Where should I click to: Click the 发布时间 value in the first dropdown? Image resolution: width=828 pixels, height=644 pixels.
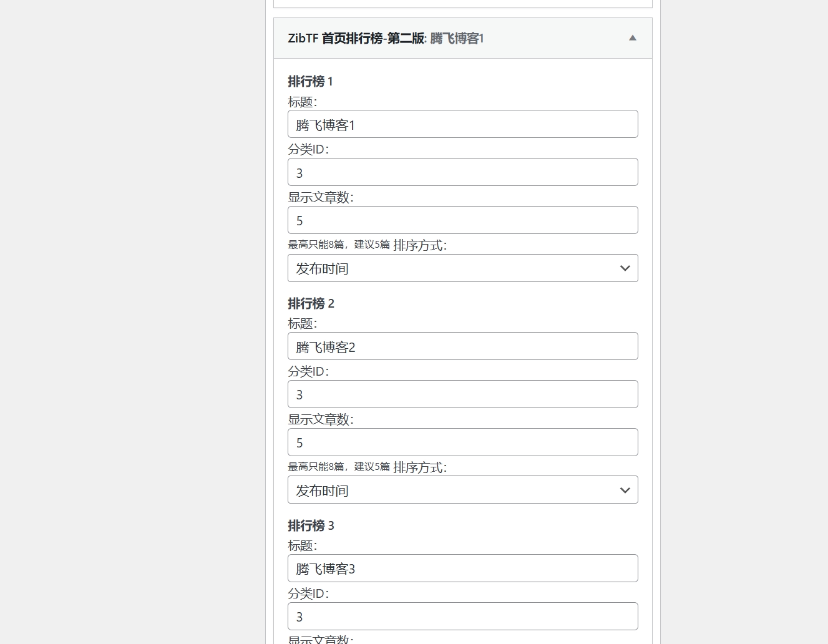[x=322, y=268]
